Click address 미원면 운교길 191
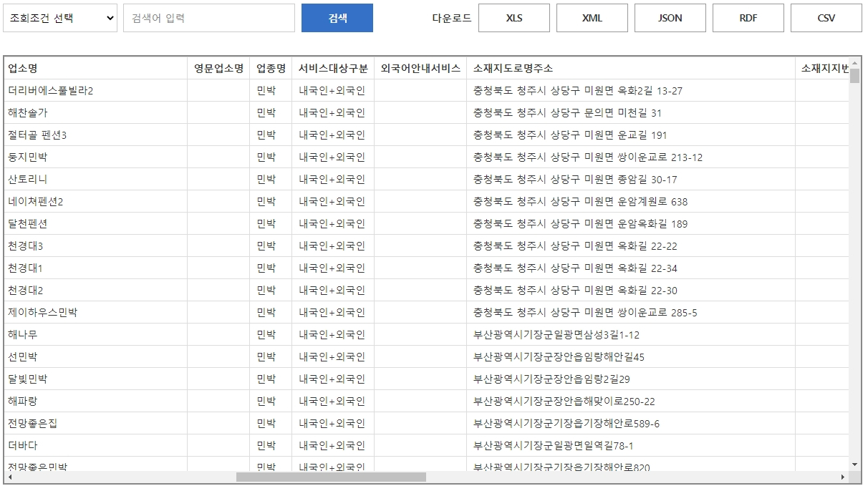This screenshot has height=491, width=868. 626,135
